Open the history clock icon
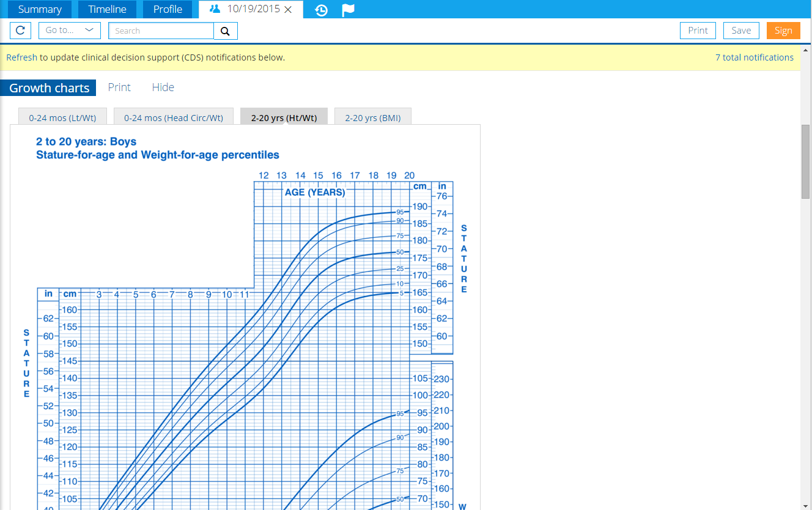Image resolution: width=812 pixels, height=510 pixels. pos(322,10)
